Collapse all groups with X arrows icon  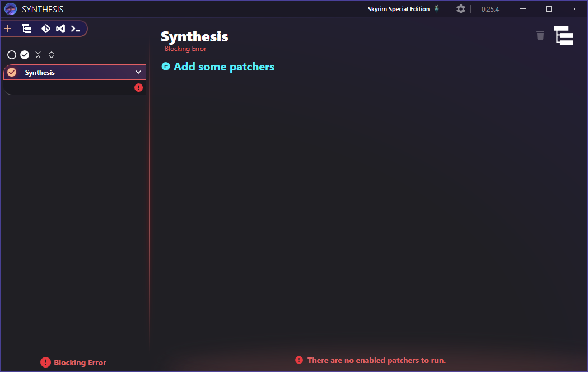click(38, 55)
